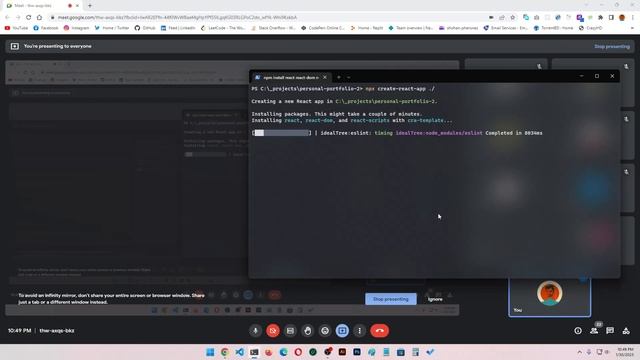
Task: Click the npx create-react-app command line
Action: click(343, 89)
